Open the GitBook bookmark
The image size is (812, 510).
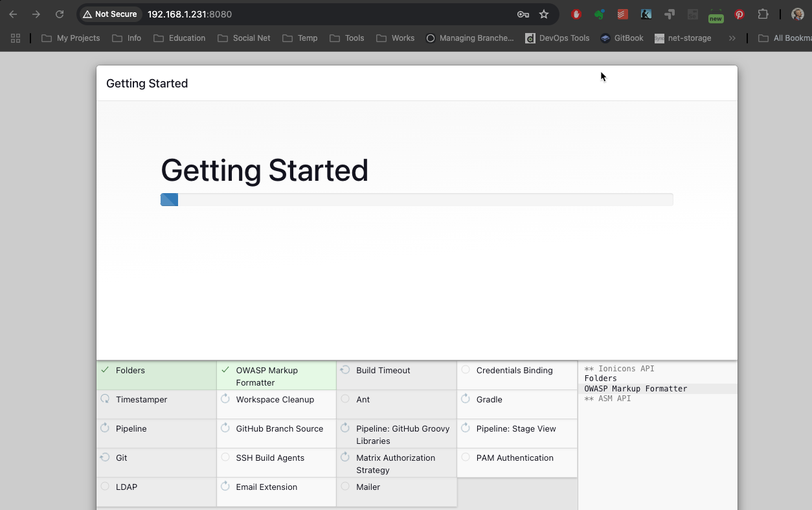pos(622,38)
